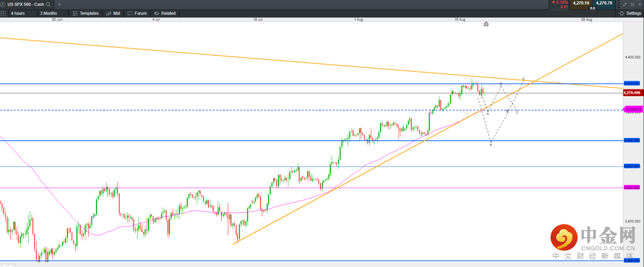Click the search icon beside US SPX 500

(48, 4)
